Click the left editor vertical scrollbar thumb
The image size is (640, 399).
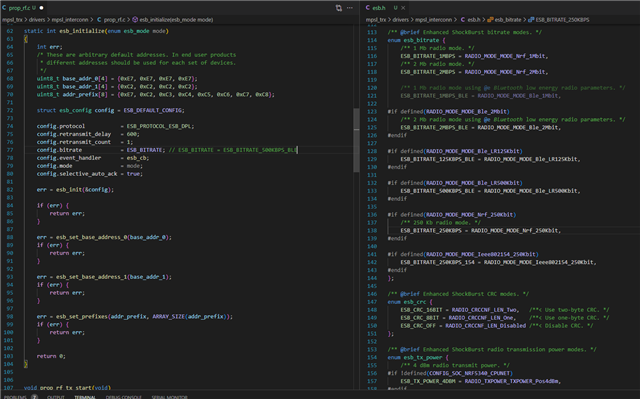(356, 140)
